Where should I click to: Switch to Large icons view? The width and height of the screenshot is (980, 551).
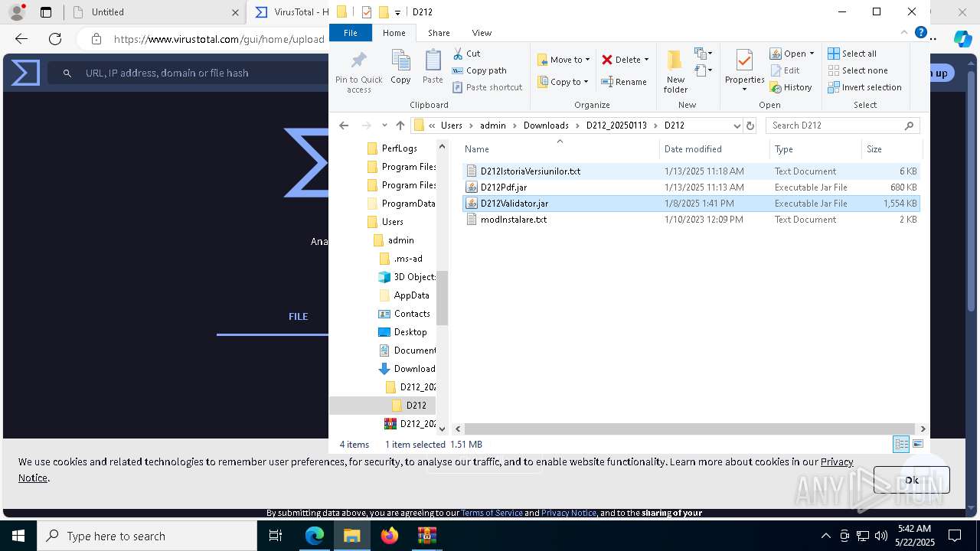pyautogui.click(x=918, y=445)
